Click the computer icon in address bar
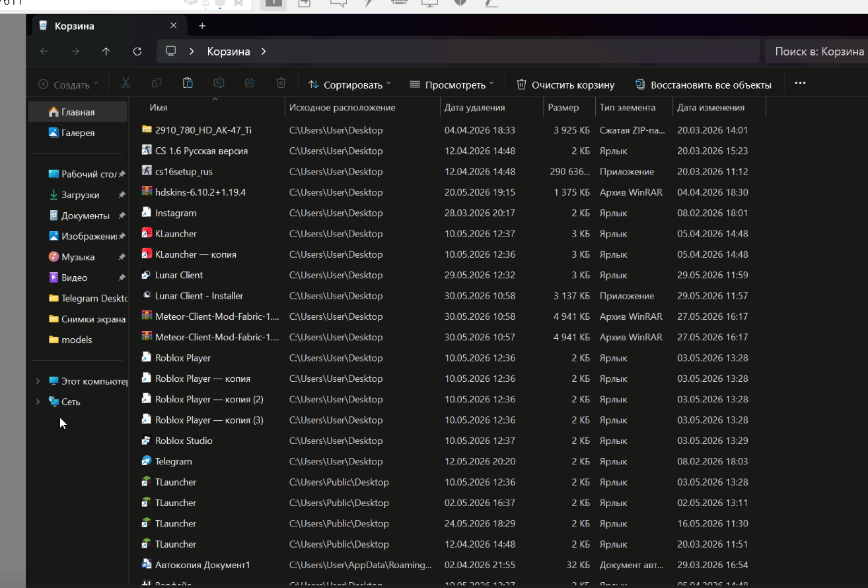Viewport: 868px width, 588px height. point(171,52)
